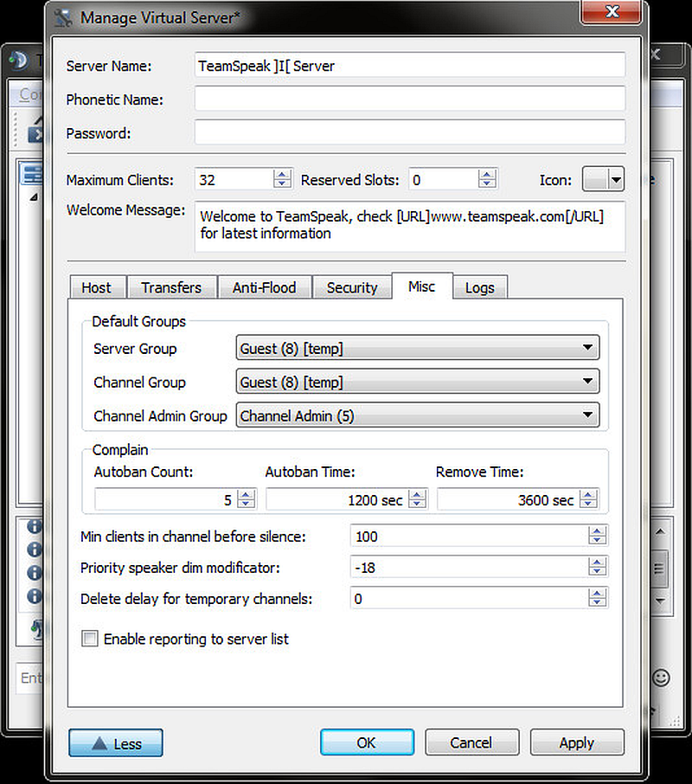Click the OK button
692x784 pixels.
368,742
